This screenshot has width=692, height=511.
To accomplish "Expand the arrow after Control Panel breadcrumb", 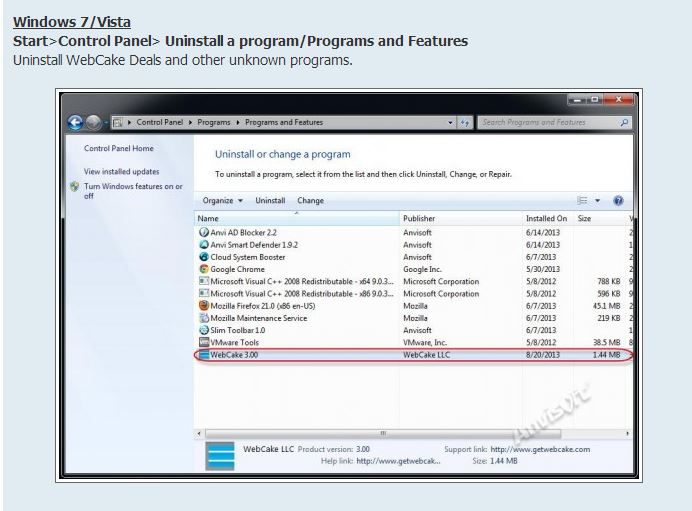I will [x=190, y=123].
